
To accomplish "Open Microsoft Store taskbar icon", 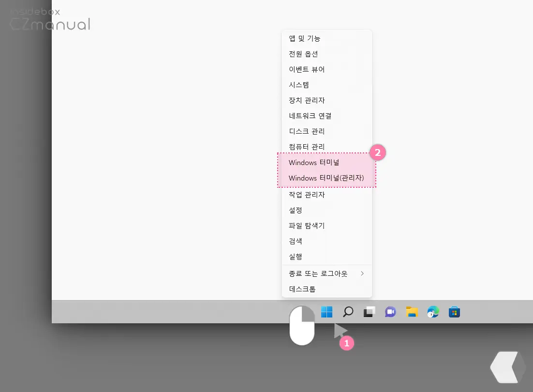I will tap(454, 312).
